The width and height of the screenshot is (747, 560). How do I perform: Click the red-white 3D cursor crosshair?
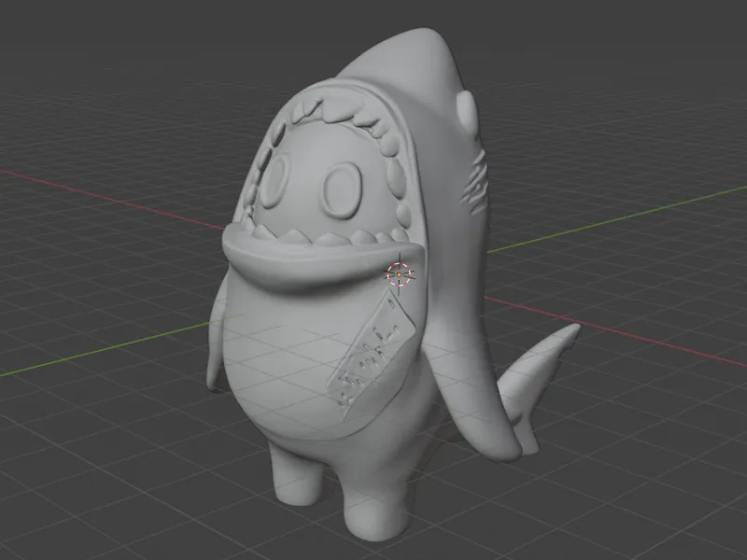tap(399, 274)
